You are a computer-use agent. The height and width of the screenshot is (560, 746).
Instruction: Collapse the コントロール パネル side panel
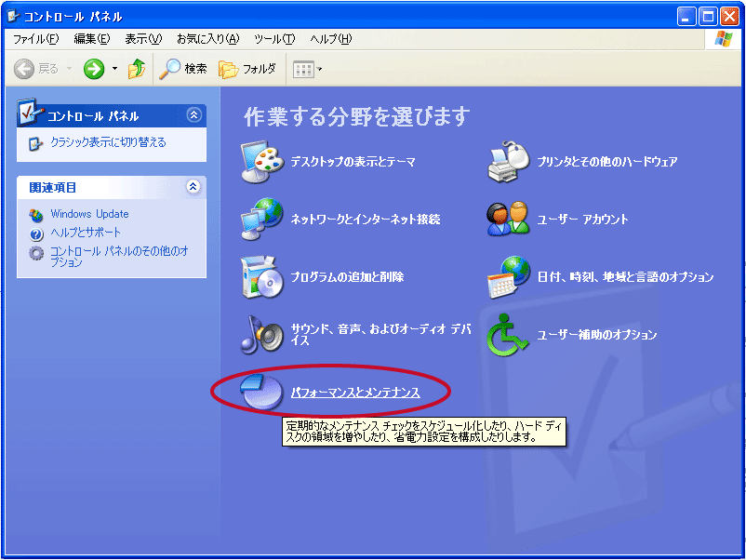point(194,115)
